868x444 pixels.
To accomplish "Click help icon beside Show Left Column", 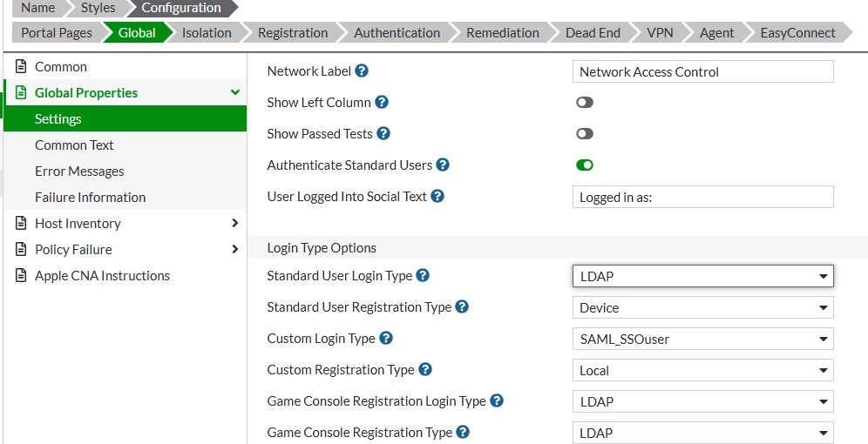I will tap(382, 102).
